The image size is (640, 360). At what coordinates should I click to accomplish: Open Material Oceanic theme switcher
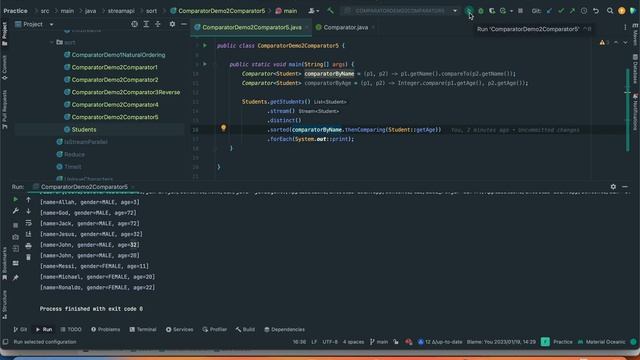coord(601,342)
